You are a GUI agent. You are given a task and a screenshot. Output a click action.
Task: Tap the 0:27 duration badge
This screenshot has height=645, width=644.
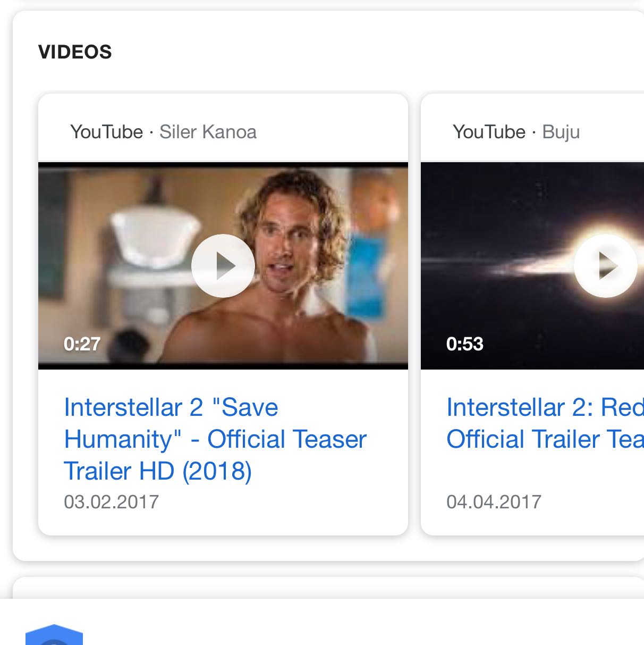pyautogui.click(x=82, y=344)
